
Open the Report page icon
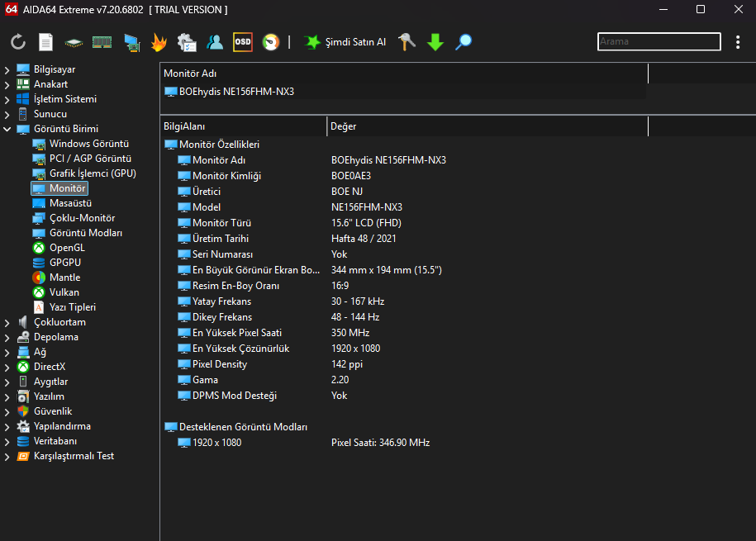pyautogui.click(x=45, y=42)
